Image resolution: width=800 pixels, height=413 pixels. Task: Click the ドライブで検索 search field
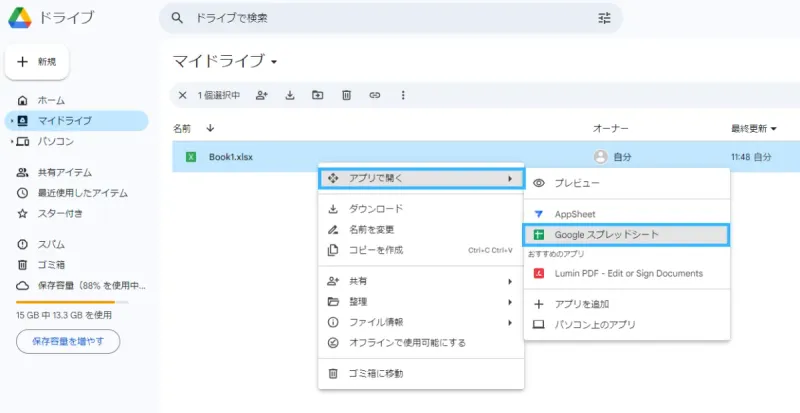(x=390, y=18)
